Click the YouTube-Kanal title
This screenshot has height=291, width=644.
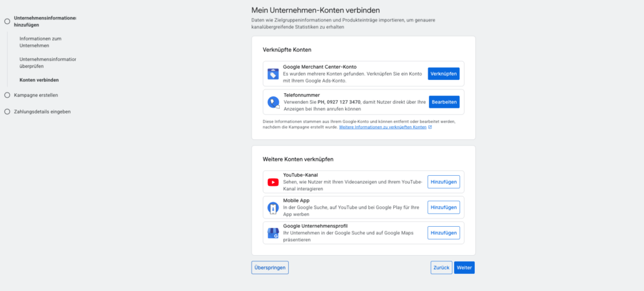pos(300,175)
